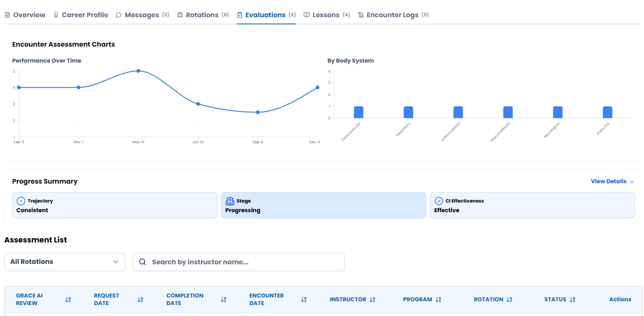Select the Trajectory Consistent card
Screen dimensions: 644x316
pos(115,205)
